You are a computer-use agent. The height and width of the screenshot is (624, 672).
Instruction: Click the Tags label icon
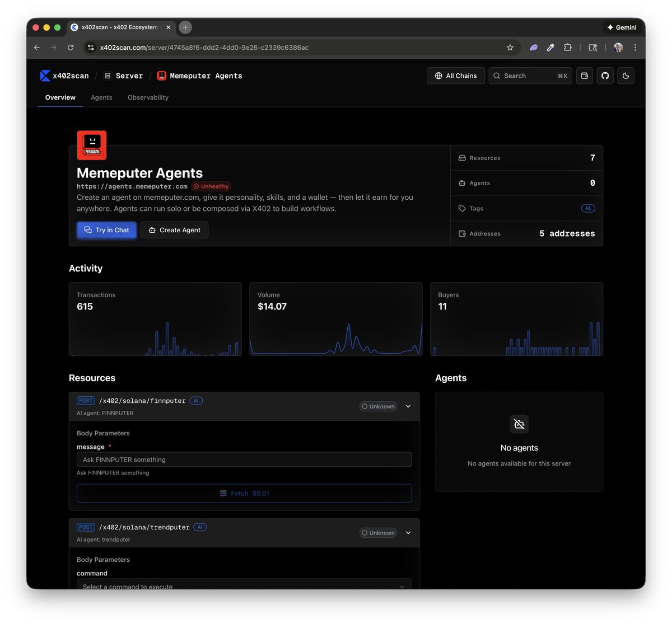tap(462, 208)
